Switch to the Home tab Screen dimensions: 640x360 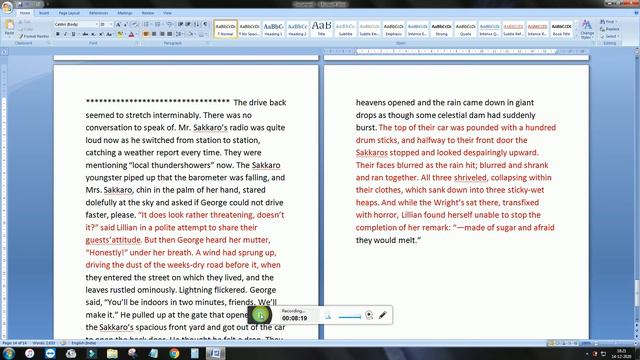click(25, 13)
